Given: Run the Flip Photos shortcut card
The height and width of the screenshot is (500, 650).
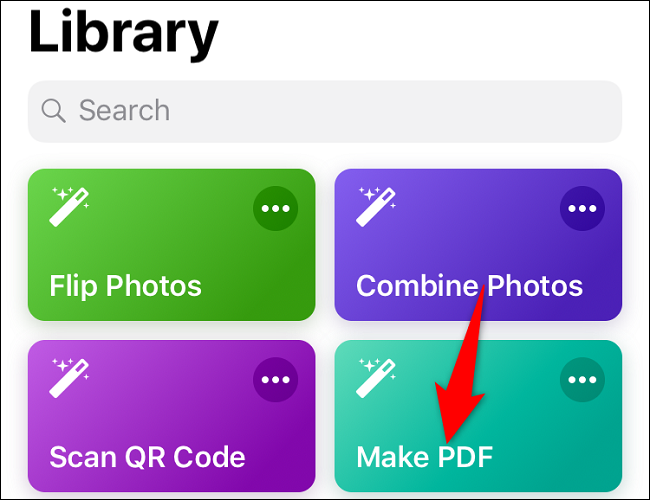Looking at the screenshot, I should (172, 245).
